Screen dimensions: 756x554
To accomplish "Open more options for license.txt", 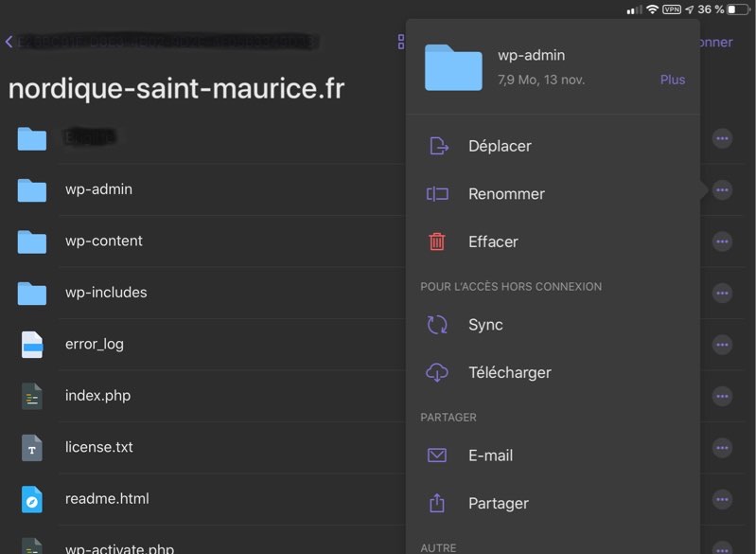I will point(722,448).
